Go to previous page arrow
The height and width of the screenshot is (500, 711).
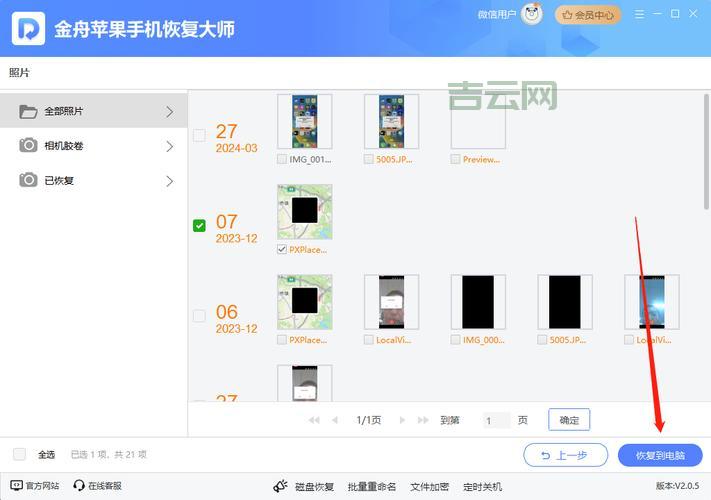coord(335,420)
